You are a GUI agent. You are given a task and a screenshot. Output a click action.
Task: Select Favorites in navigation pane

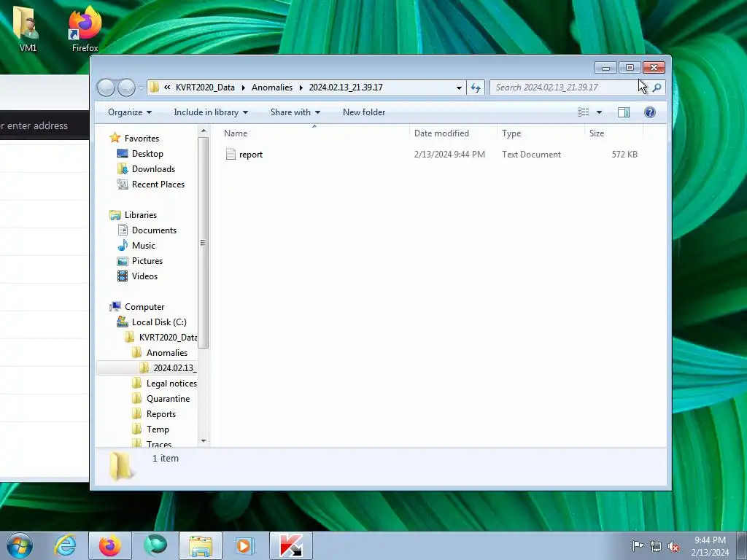tap(142, 139)
